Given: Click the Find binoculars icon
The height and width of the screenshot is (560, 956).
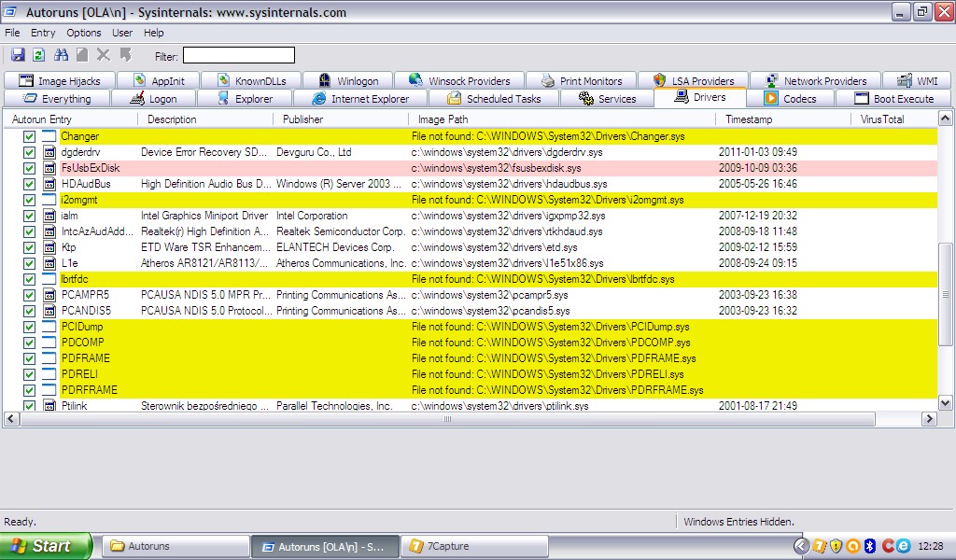Looking at the screenshot, I should [61, 55].
